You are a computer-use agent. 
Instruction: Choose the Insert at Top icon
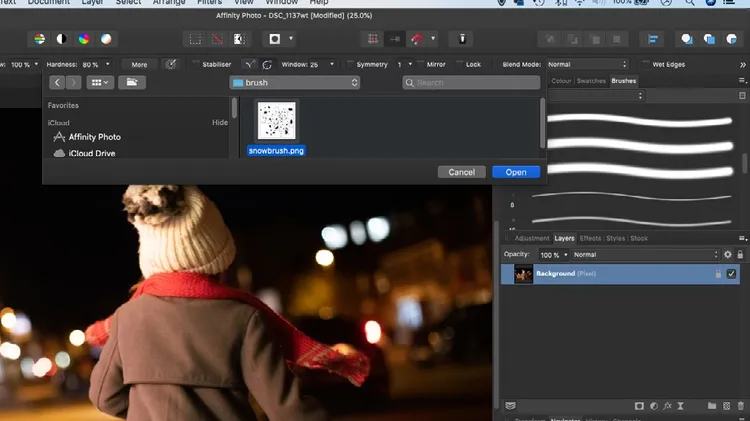pyautogui.click(x=709, y=39)
